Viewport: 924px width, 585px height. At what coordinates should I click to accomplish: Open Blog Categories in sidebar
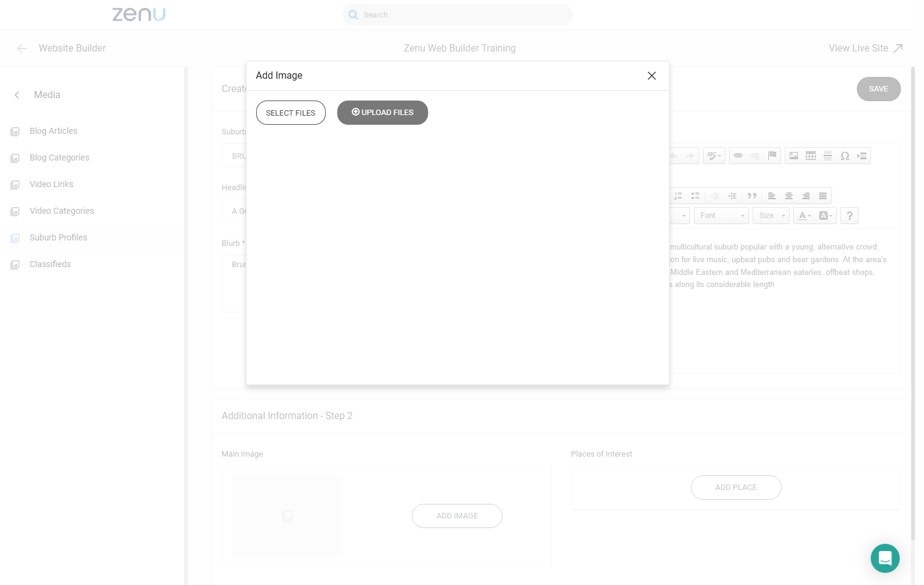[59, 157]
